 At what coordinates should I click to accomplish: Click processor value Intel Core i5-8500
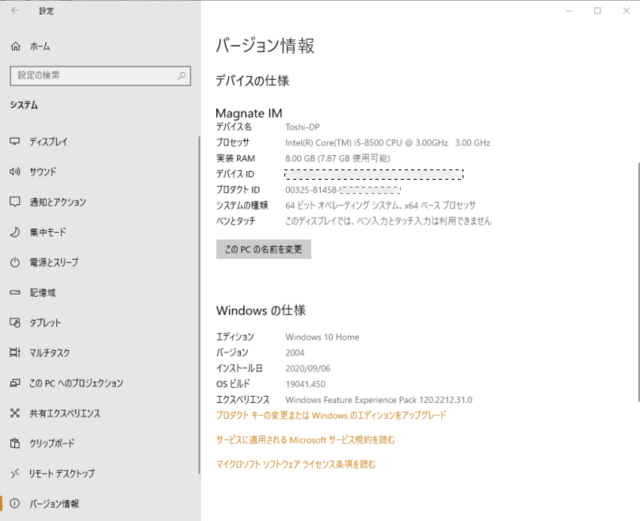pos(387,143)
